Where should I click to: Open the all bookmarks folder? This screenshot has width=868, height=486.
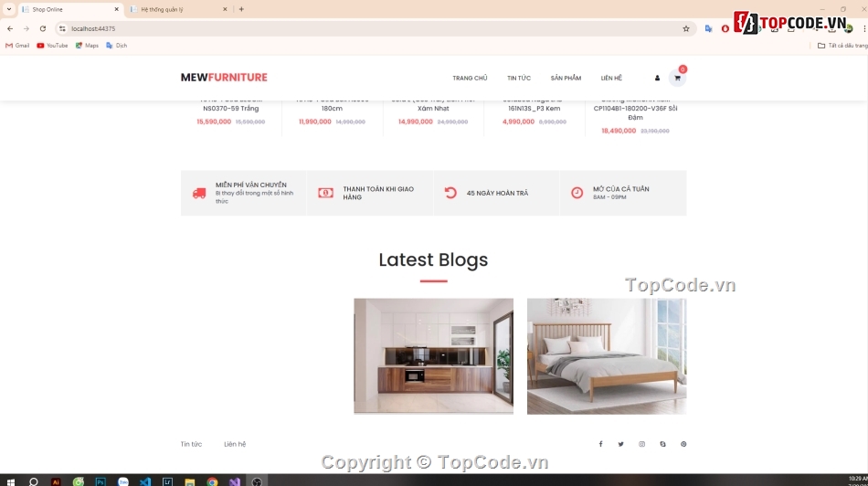coord(842,46)
